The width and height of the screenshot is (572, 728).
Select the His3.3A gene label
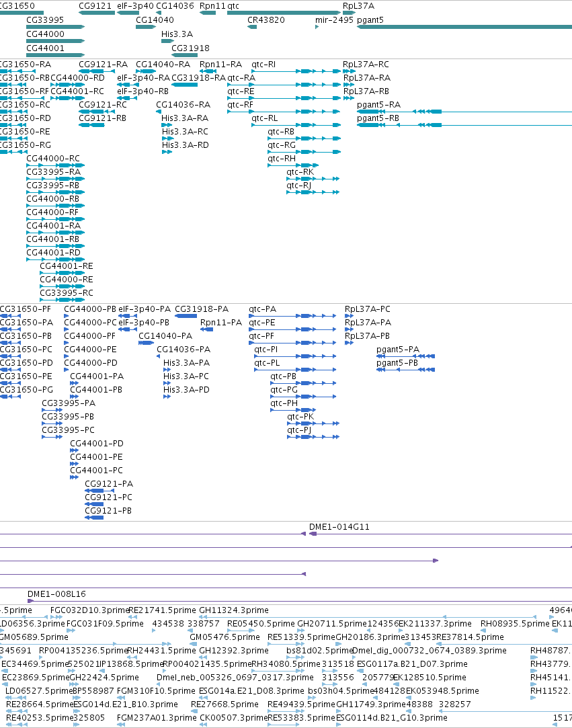[177, 34]
